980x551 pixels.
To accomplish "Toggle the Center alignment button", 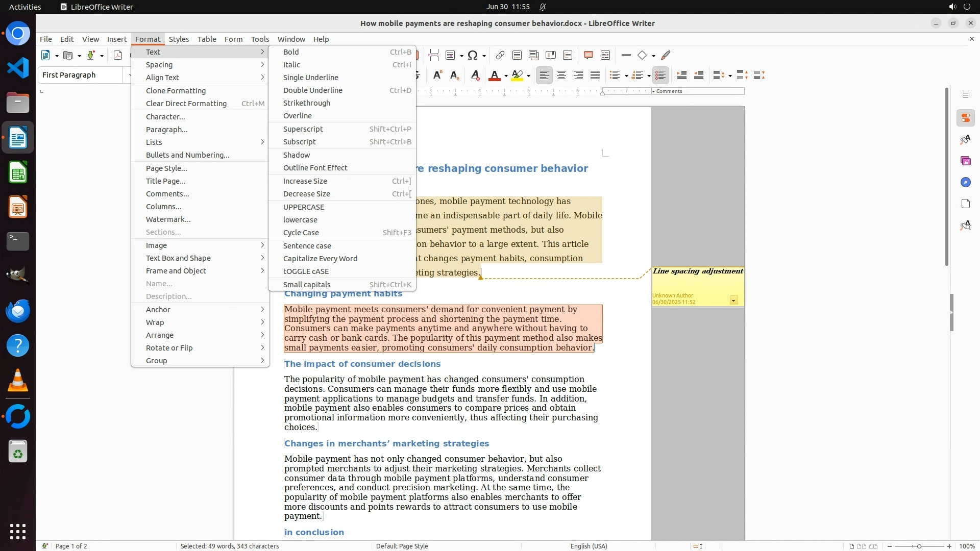I will point(561,75).
